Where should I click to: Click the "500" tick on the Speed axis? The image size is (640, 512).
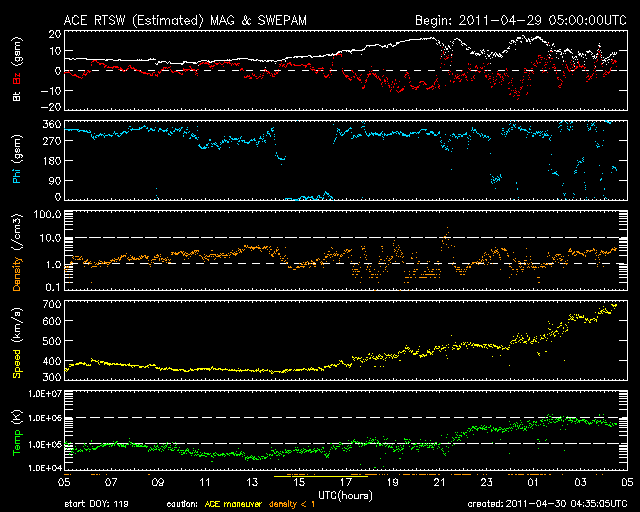pos(52,341)
